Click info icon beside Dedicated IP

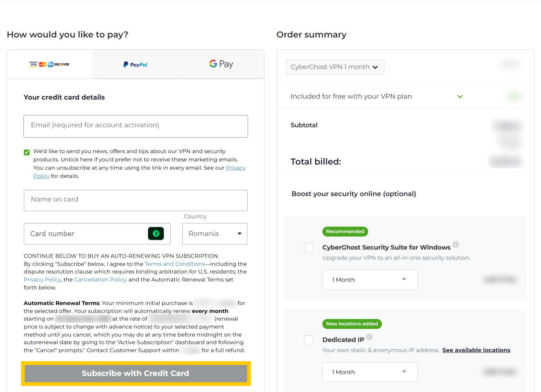[x=369, y=337]
